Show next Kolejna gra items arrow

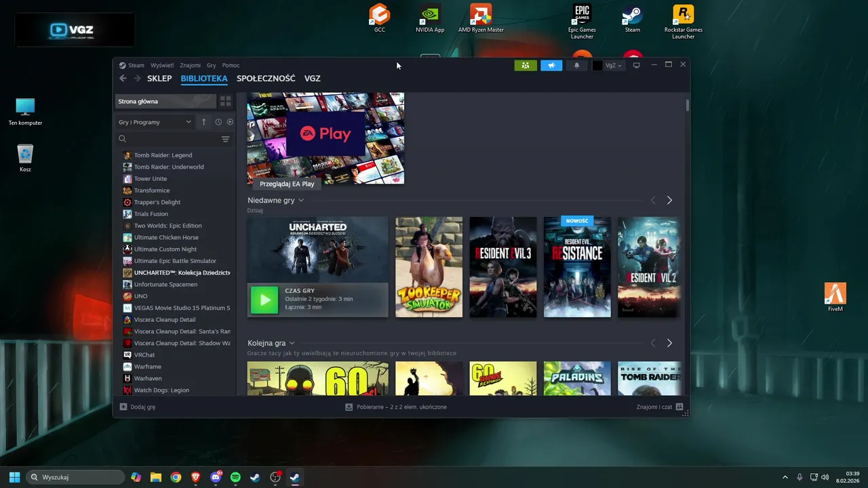(669, 344)
